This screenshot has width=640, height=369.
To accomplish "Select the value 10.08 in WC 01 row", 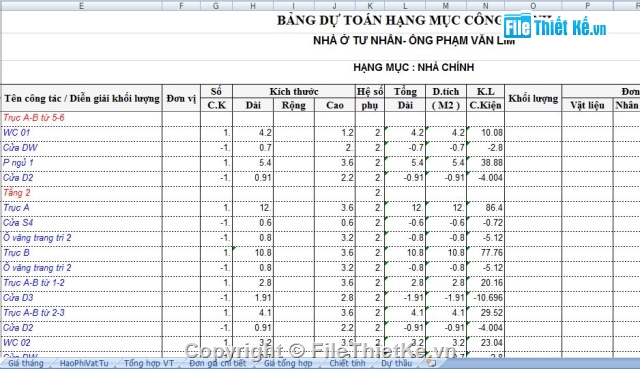I will coord(492,133).
